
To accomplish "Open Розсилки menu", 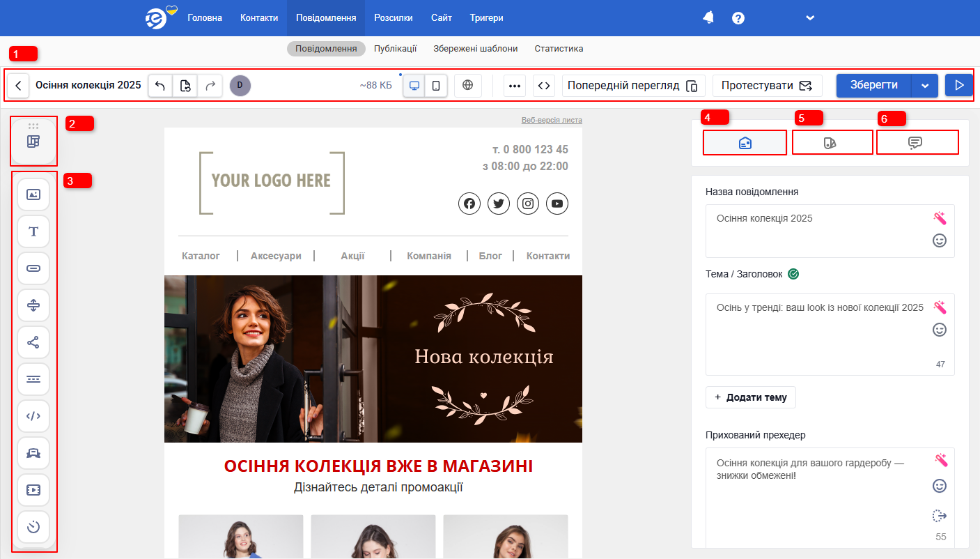I will 394,18.
